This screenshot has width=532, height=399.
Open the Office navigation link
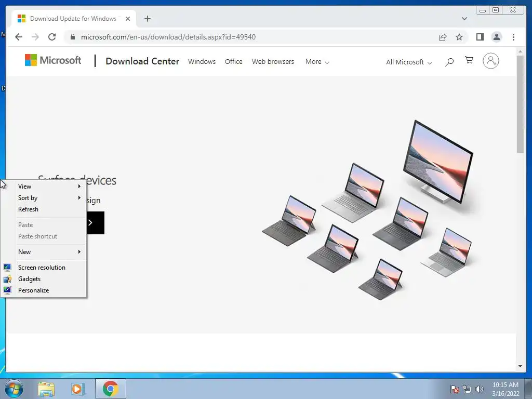pyautogui.click(x=234, y=62)
